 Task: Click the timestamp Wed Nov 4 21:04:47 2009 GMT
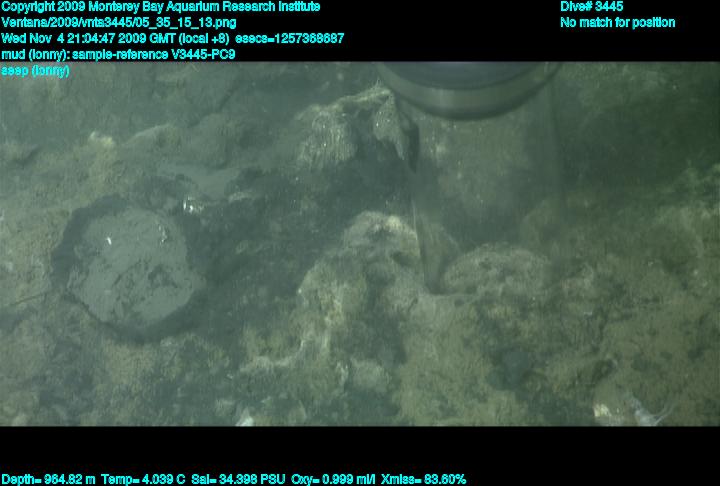(89, 39)
